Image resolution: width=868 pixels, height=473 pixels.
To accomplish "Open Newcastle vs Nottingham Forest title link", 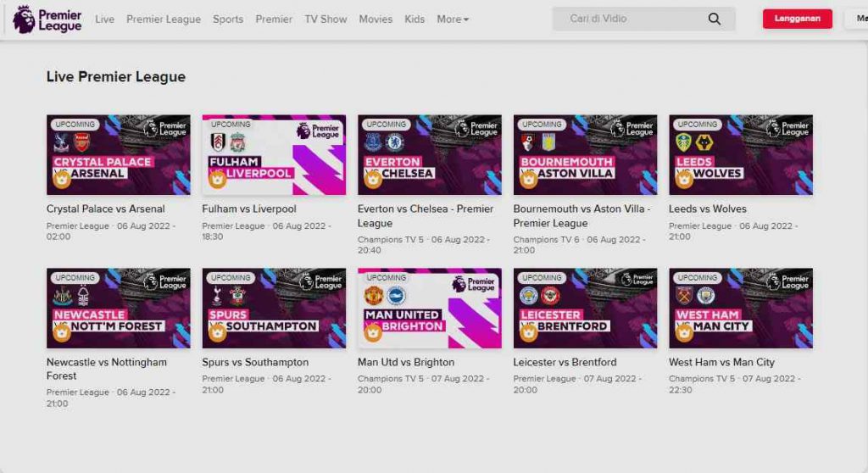I will click(106, 369).
